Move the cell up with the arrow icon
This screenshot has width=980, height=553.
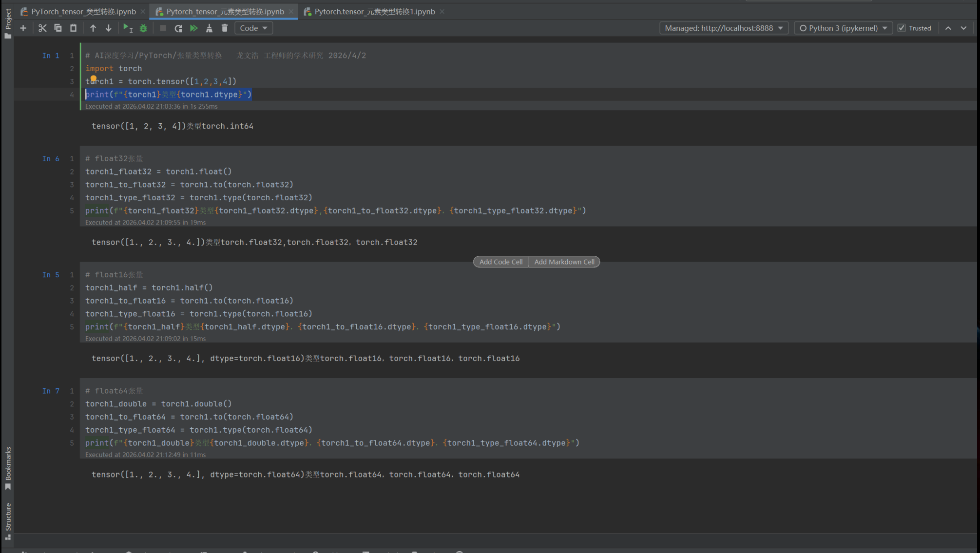93,28
